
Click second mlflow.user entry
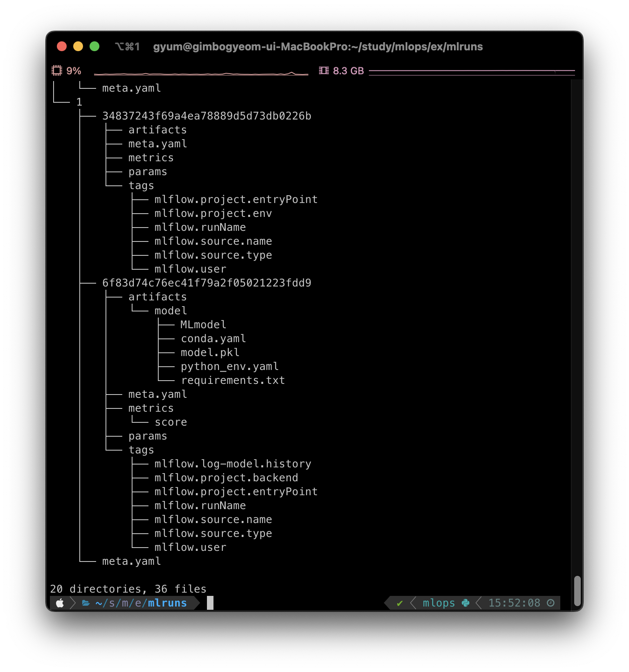(191, 547)
